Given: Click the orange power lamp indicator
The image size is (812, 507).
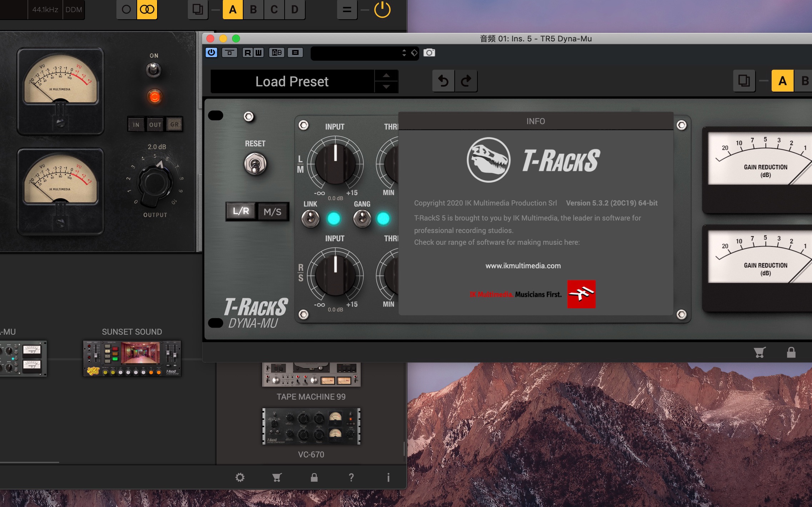Looking at the screenshot, I should click(155, 96).
